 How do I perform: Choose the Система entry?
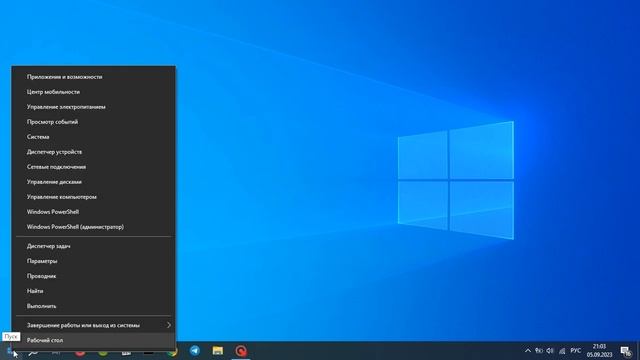[93, 137]
